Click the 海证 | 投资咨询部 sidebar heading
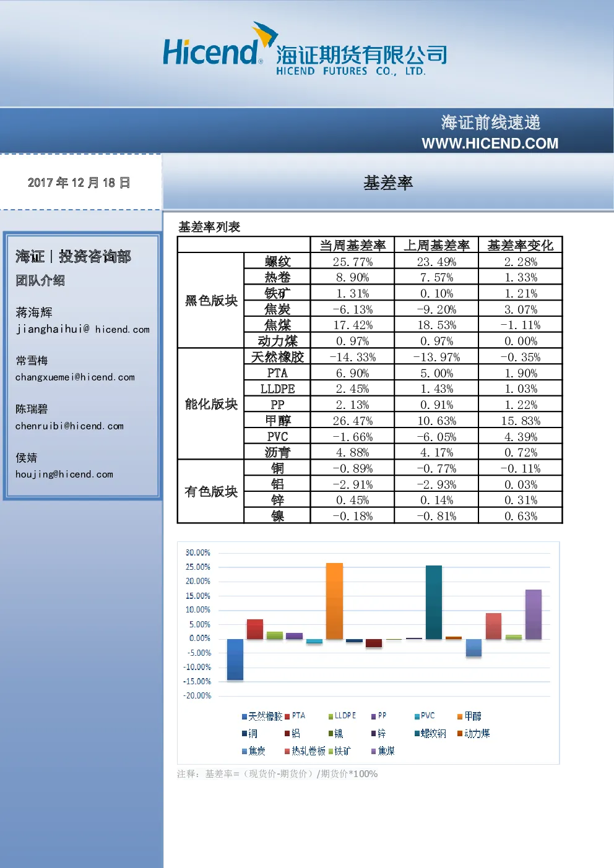Screen dimensions: 614x868 [73, 257]
